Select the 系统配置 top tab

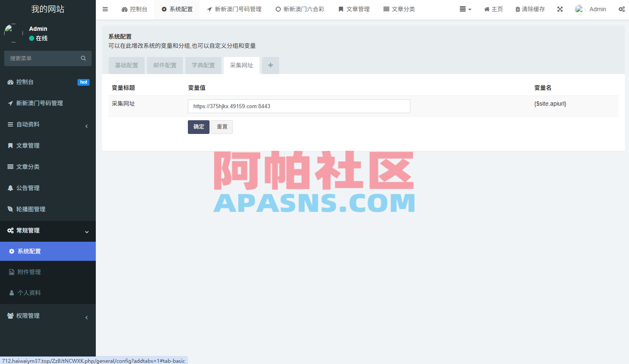[177, 9]
